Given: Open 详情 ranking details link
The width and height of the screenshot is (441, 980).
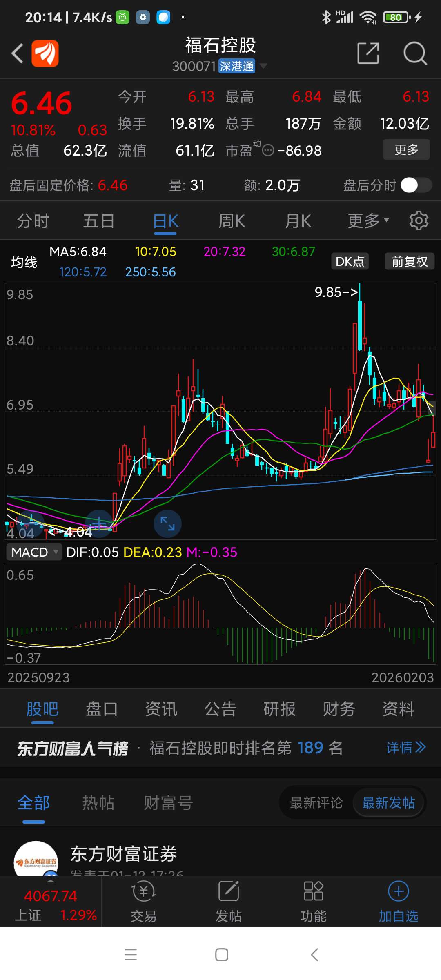Looking at the screenshot, I should [x=406, y=747].
